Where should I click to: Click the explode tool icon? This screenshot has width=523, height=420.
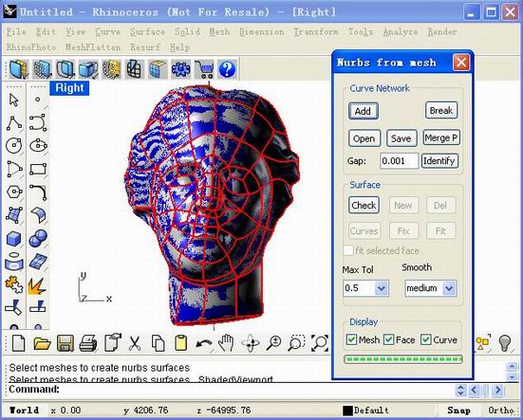tap(37, 286)
